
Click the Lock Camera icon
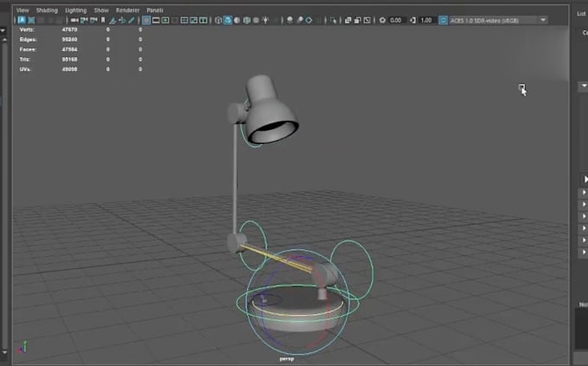click(x=83, y=20)
